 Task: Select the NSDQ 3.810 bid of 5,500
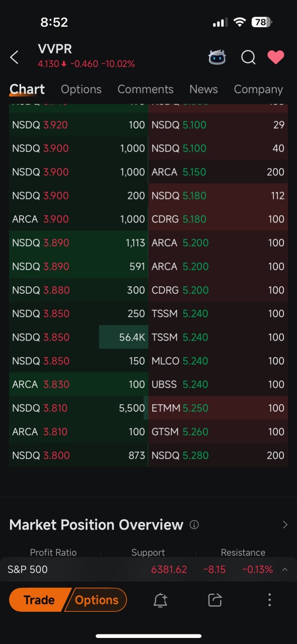(79, 408)
